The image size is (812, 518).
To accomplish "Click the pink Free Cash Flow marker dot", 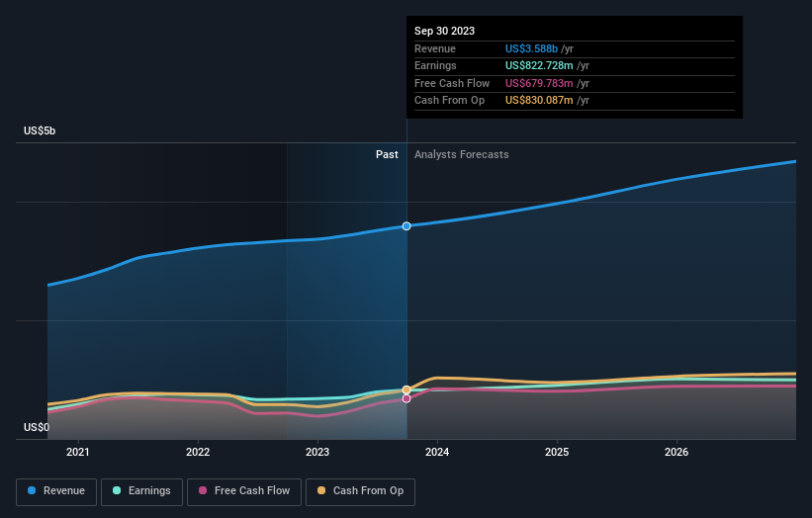I will (406, 398).
